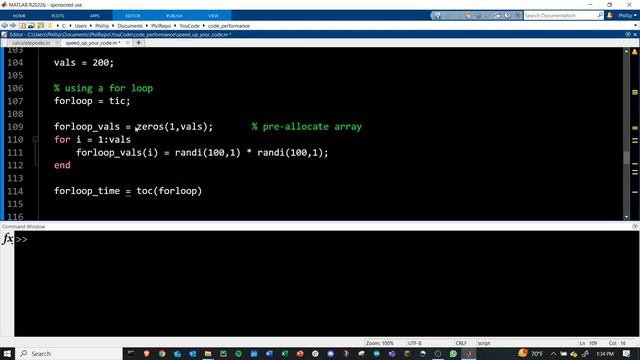Click the CRLF line ending status entry
Image resolution: width=640 pixels, height=360 pixels.
[x=461, y=343]
